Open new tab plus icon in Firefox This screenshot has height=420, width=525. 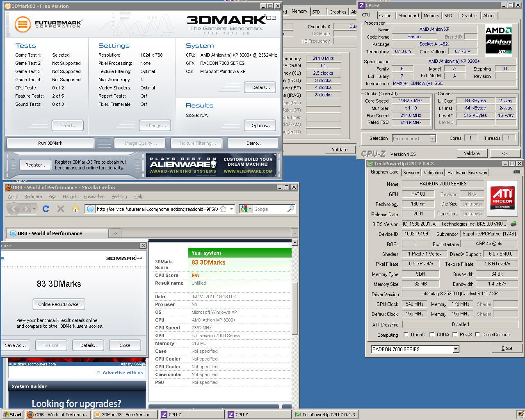[x=115, y=233]
